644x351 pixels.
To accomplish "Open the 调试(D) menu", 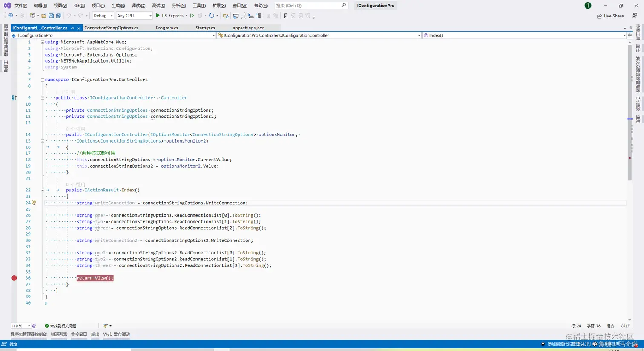I will 138,6.
